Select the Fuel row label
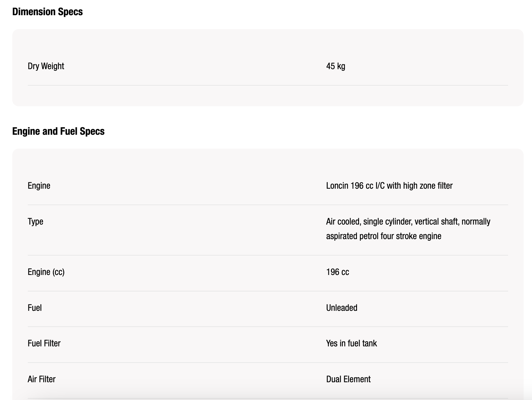The image size is (532, 400). click(35, 308)
